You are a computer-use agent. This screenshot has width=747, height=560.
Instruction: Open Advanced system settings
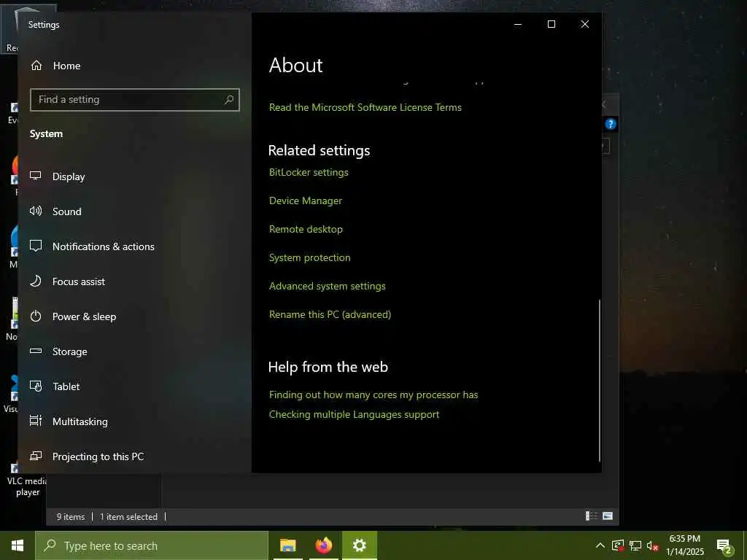(x=328, y=286)
